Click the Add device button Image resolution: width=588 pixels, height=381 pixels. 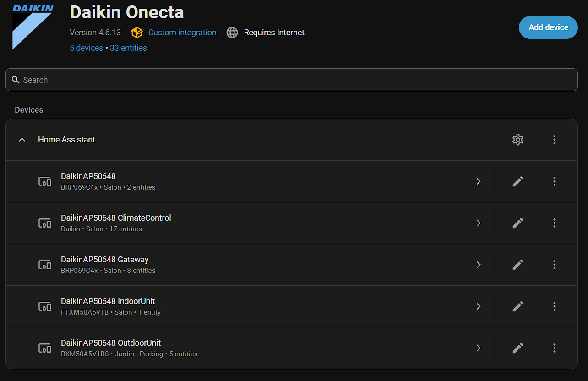tap(548, 27)
